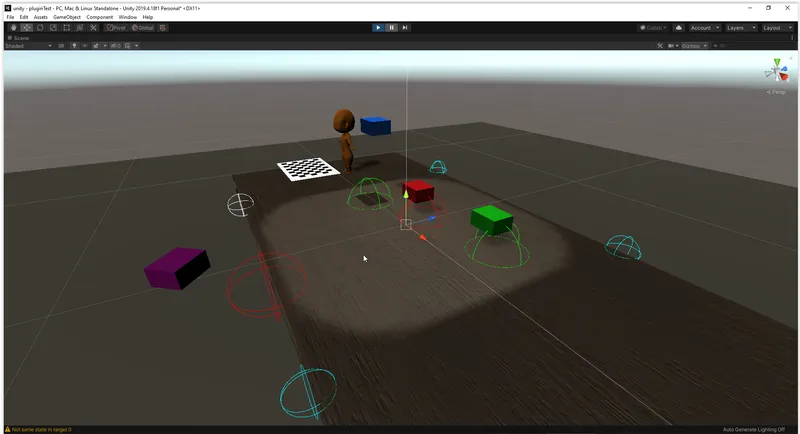Open the GameObject menu
The image size is (800, 434).
[67, 17]
